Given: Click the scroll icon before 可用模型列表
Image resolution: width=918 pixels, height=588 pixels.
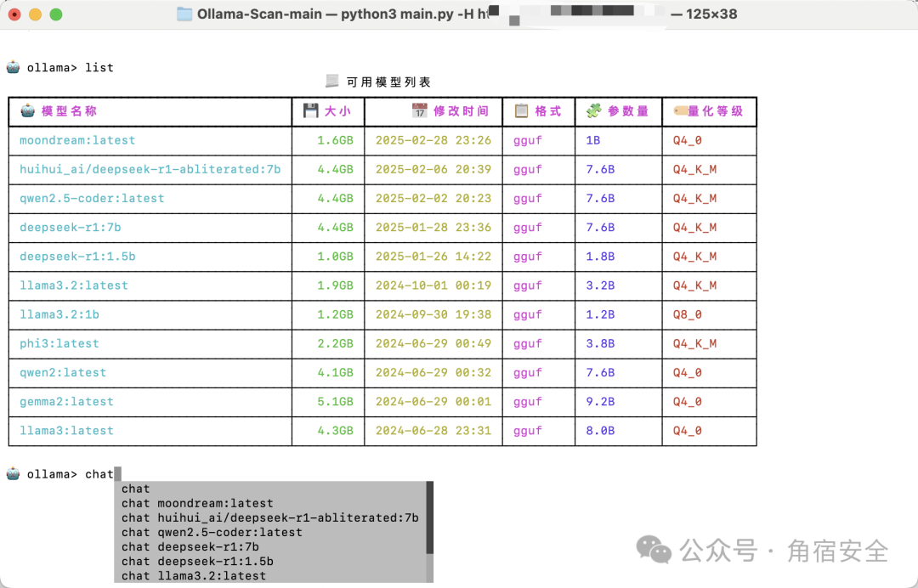Looking at the screenshot, I should click(332, 81).
